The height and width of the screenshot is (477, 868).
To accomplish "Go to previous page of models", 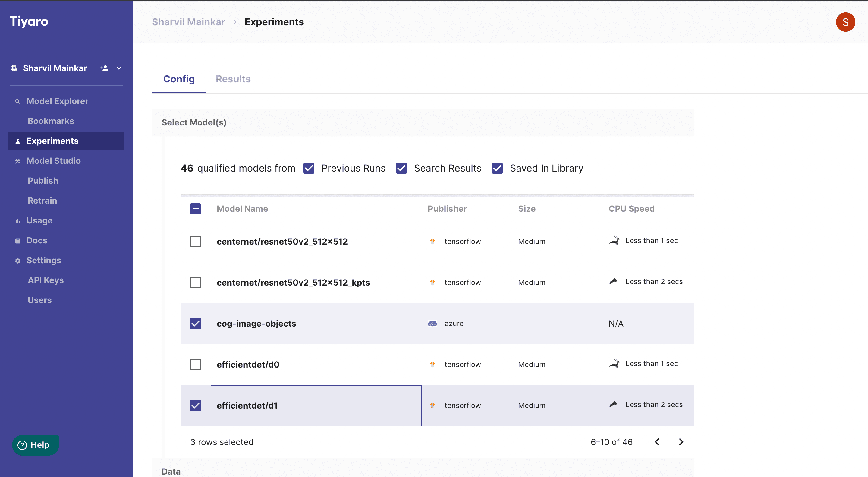I will (657, 442).
